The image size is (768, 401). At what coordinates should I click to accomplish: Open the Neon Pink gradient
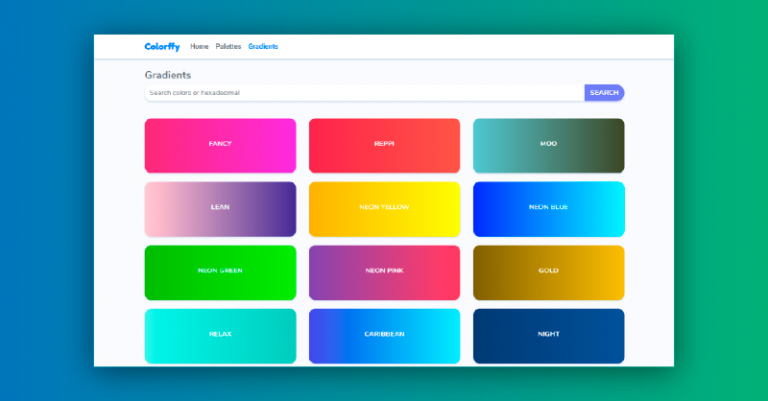pyautogui.click(x=384, y=271)
